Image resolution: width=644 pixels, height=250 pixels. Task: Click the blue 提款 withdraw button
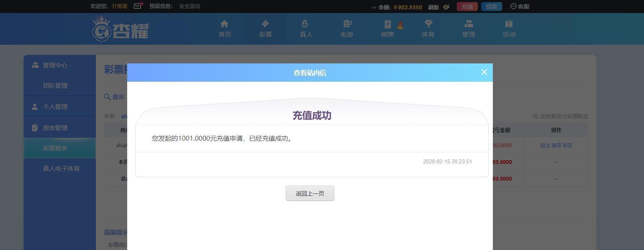492,7
